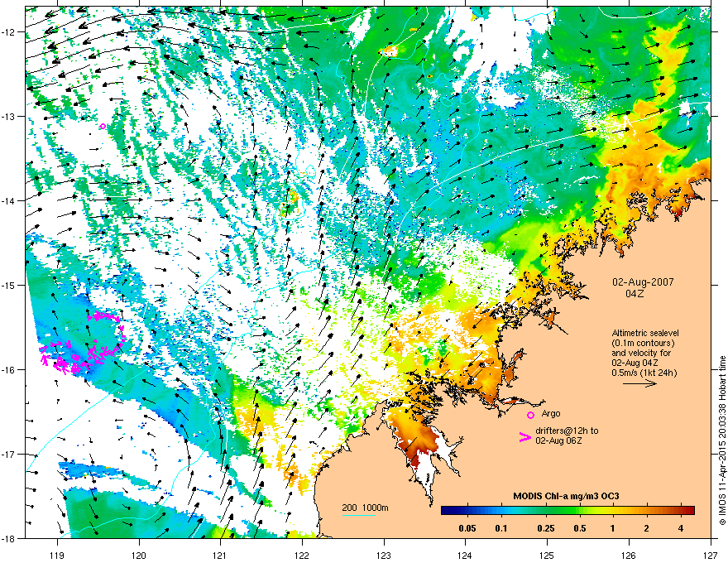Click the '02-Aug 06Z' drifter end time text
728x563 pixels.
558,440
